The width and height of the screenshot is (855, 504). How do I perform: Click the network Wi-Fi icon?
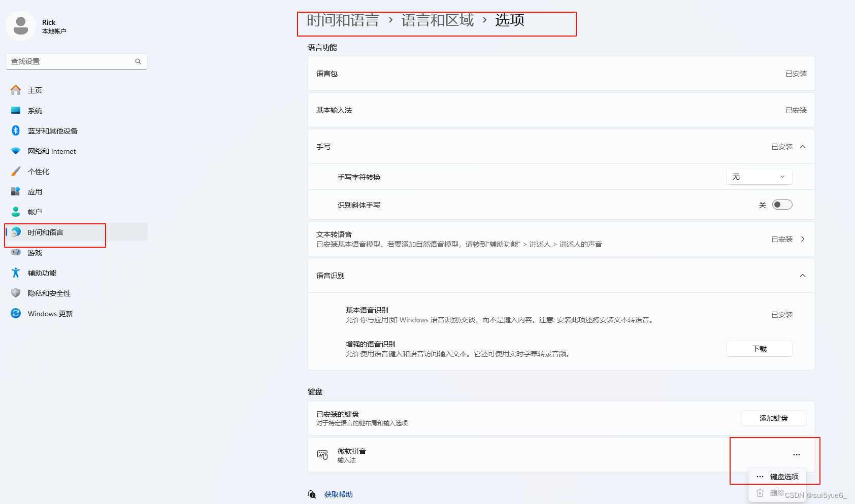coord(16,151)
